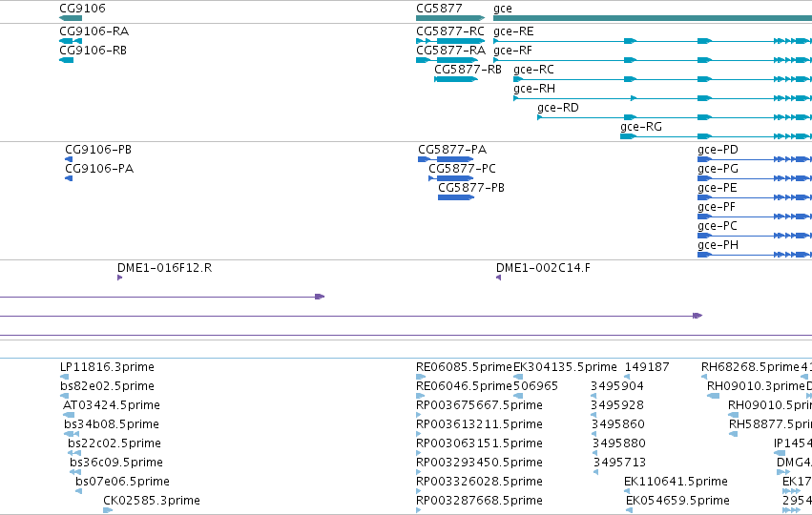This screenshot has height=515, width=812.
Task: Select transcript CG5877-RA label
Action: click(451, 51)
